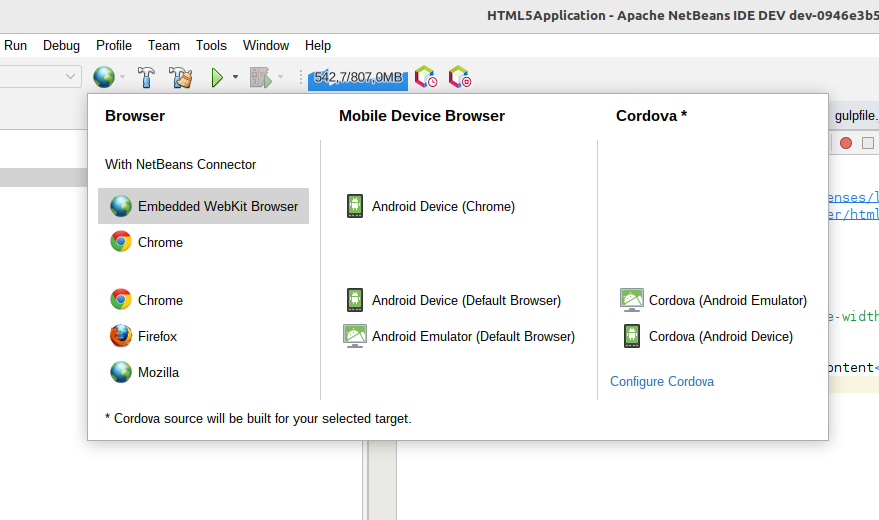Click the Mozilla globe icon
This screenshot has height=520, width=879.
[x=121, y=372]
